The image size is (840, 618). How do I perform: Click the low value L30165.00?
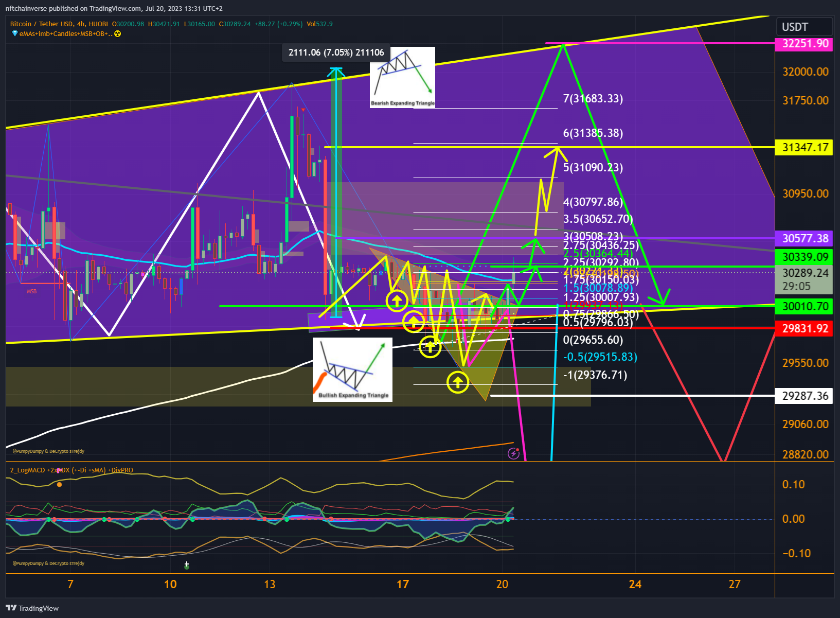pyautogui.click(x=200, y=24)
